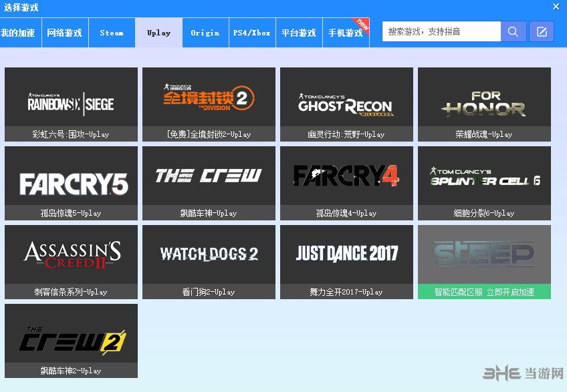Click the edit pencil icon button
Image resolution: width=567 pixels, height=392 pixels.
tap(542, 32)
